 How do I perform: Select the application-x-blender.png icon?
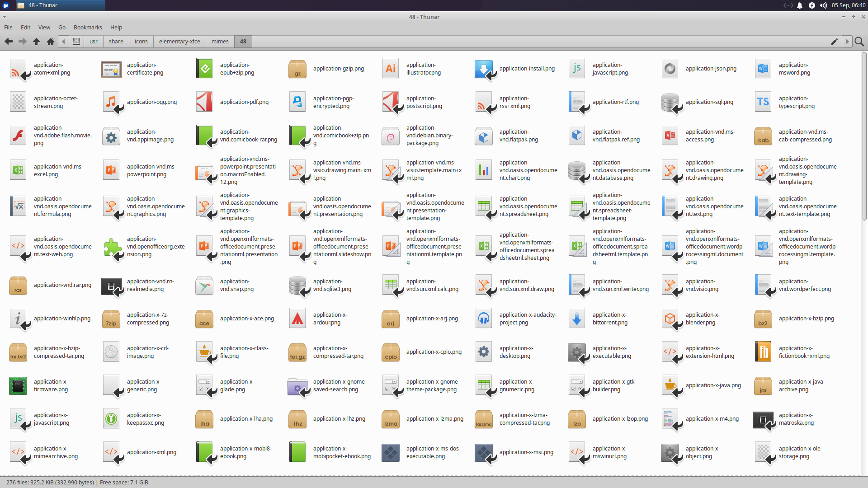[x=670, y=319]
